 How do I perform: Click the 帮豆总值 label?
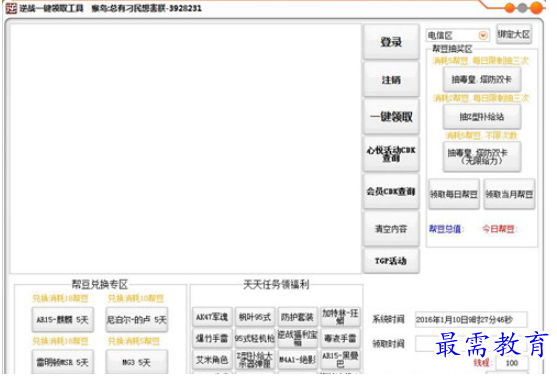446,229
